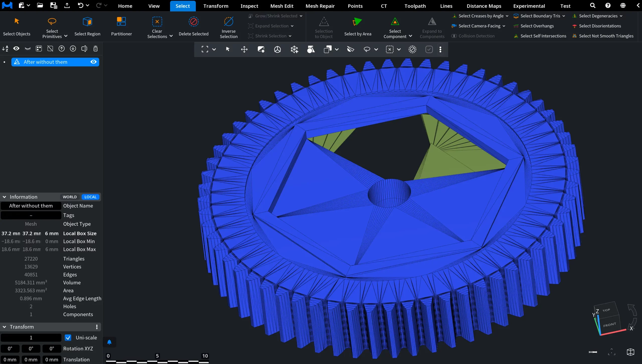This screenshot has width=642, height=364.
Task: Click the viewport move crosshair tool
Action: (x=244, y=49)
